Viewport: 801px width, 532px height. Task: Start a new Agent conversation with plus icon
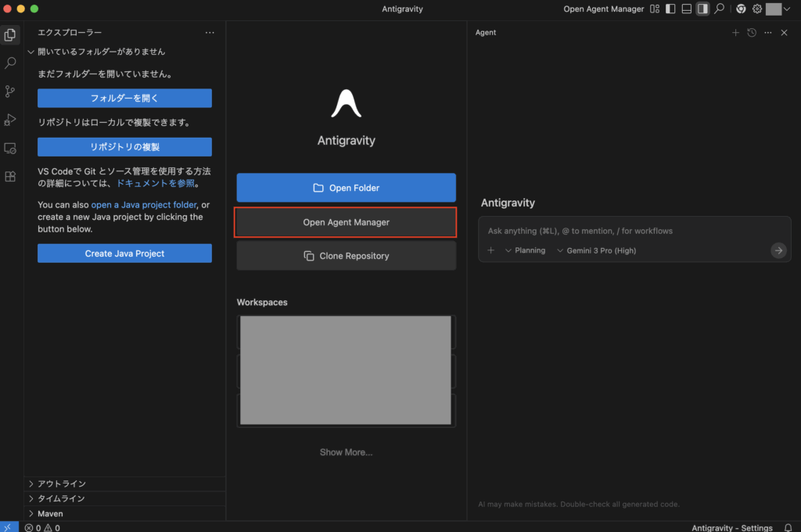point(735,33)
